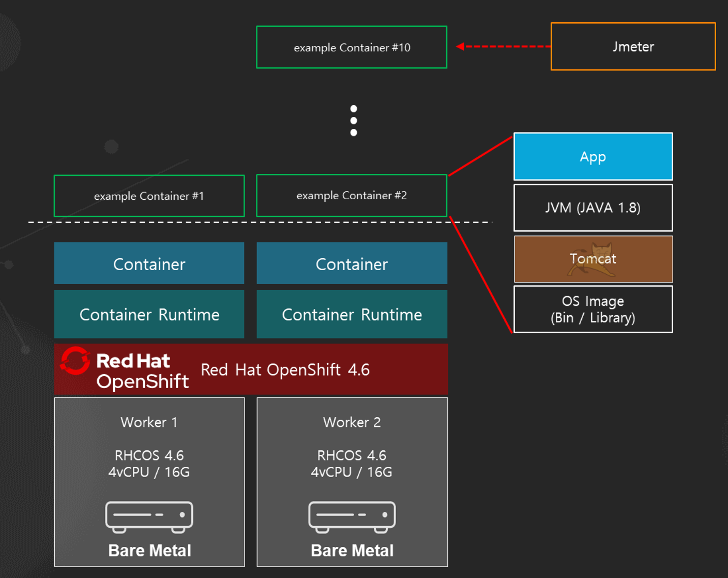Click the JVM (JAVA 1.8) box
728x578 pixels.
pyautogui.click(x=593, y=208)
